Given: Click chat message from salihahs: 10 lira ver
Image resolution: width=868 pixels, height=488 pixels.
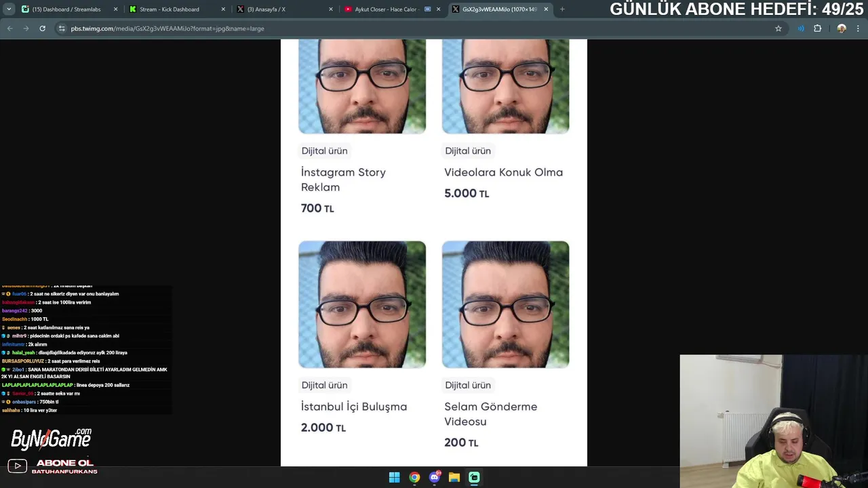Looking at the screenshot, I should pos(29,410).
